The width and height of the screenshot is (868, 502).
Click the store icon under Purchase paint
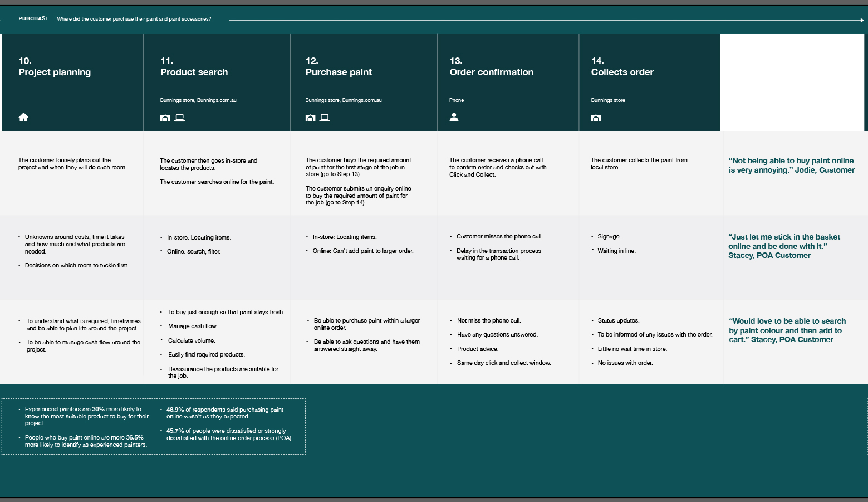click(311, 118)
